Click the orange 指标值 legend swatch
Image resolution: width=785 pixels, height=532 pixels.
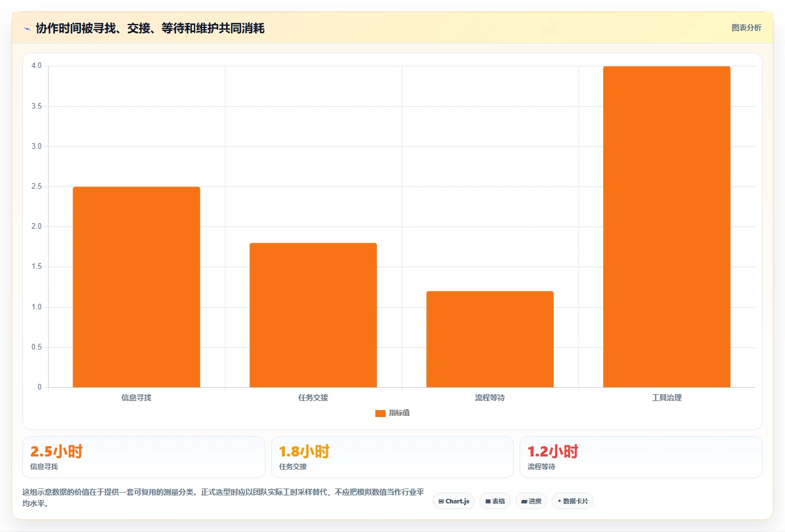(x=380, y=413)
